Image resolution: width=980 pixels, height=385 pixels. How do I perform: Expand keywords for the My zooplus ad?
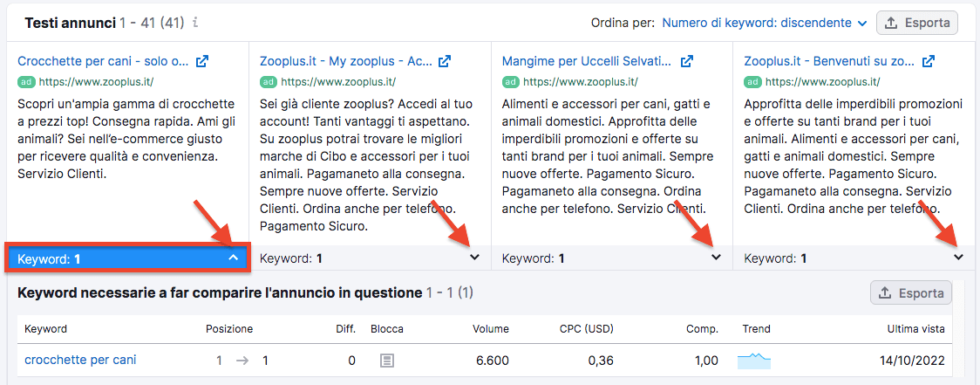474,258
